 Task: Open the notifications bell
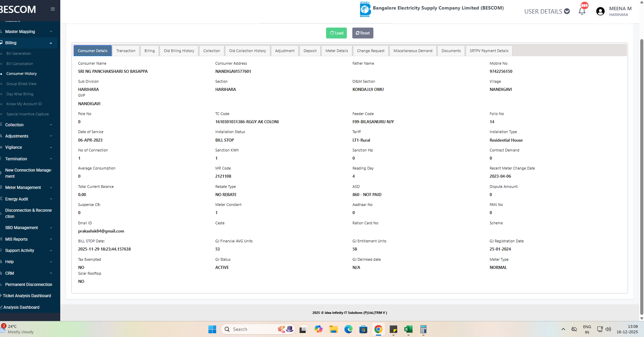point(582,11)
